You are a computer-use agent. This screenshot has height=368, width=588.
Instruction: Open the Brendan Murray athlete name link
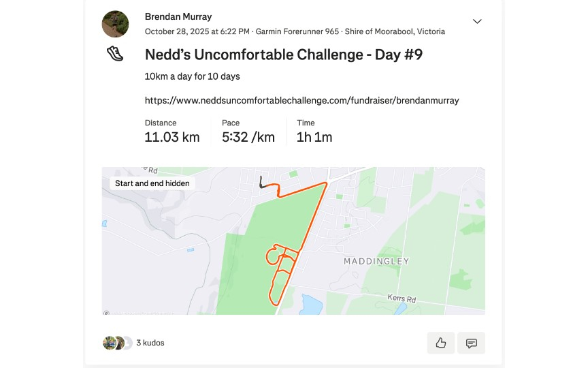click(178, 17)
